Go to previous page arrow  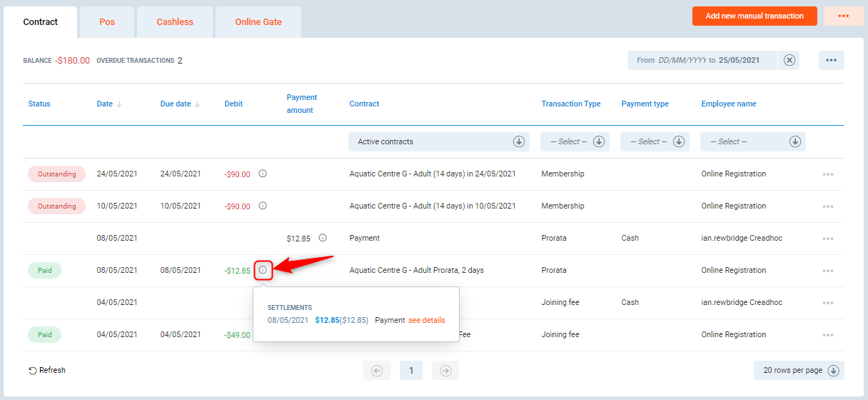click(x=377, y=370)
